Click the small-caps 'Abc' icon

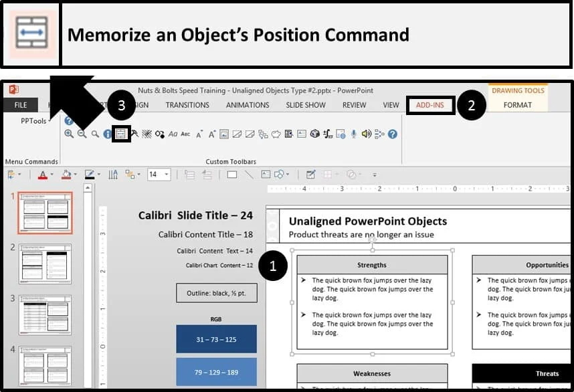pyautogui.click(x=185, y=134)
